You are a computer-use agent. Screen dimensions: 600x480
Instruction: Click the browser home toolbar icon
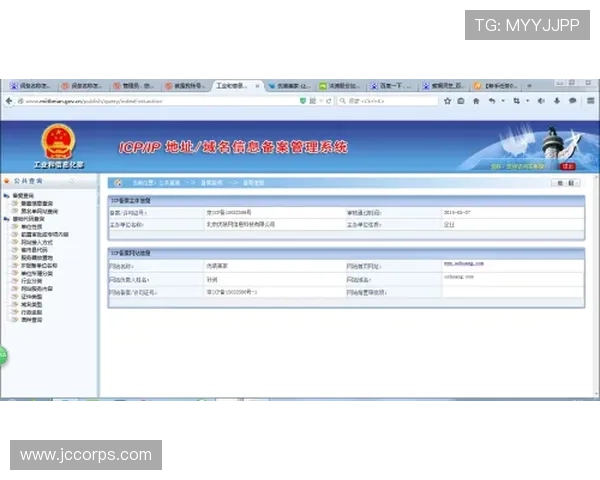click(474, 101)
